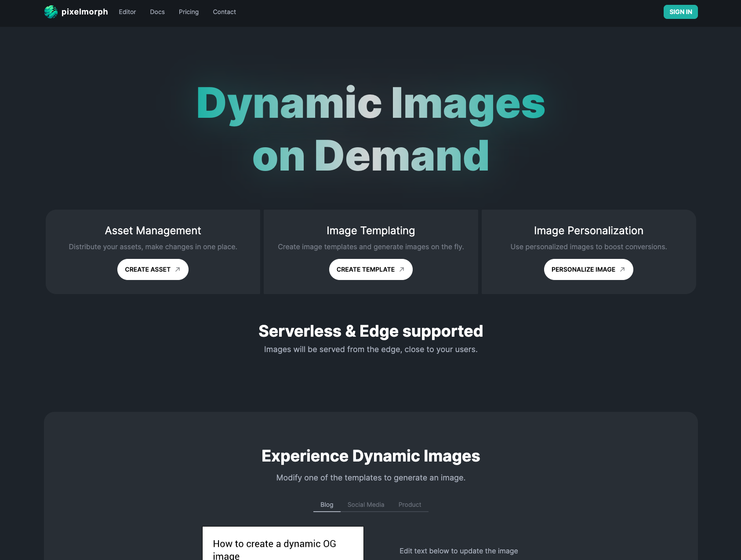The height and width of the screenshot is (560, 741).
Task: Go to the Pricing page
Action: click(x=189, y=12)
